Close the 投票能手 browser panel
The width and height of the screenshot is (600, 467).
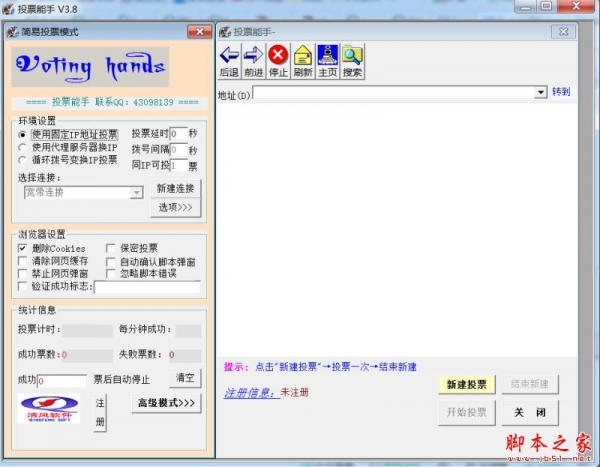[x=563, y=32]
